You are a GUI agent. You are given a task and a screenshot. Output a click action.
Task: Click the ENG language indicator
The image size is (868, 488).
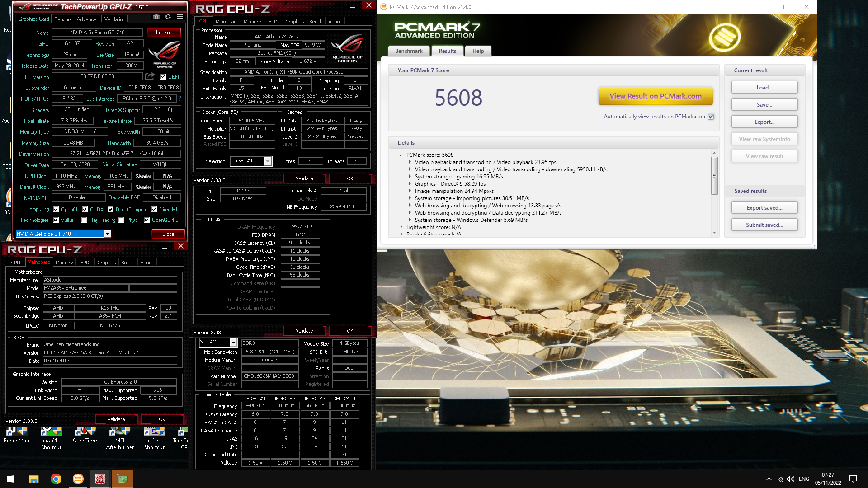[804, 479]
